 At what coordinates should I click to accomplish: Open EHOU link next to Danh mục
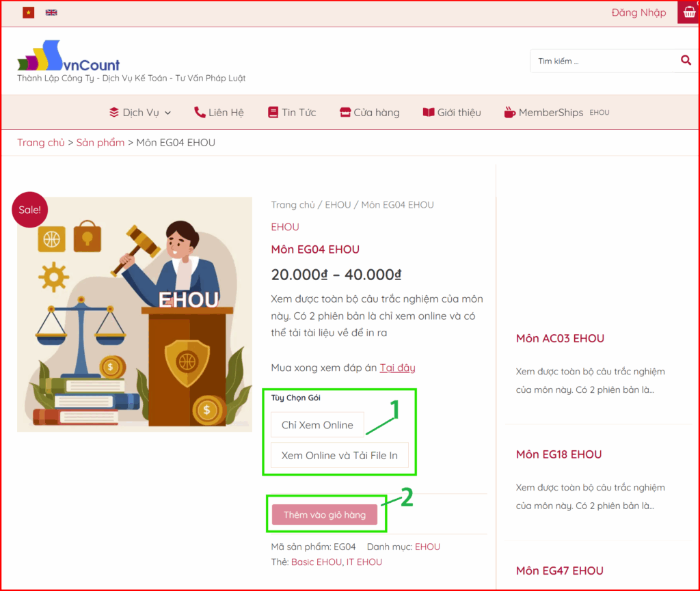pos(427,547)
